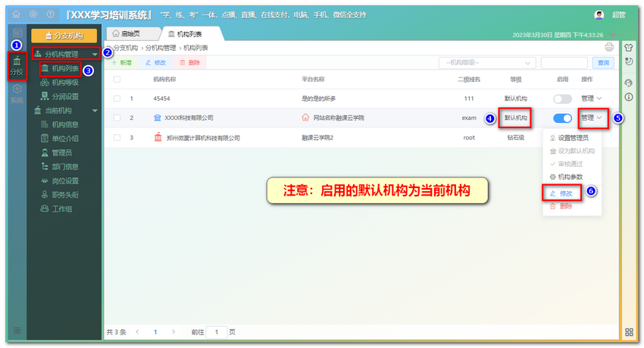Click the grid apps icon bottom right
Viewport: 644px width, 348px height.
tap(629, 332)
